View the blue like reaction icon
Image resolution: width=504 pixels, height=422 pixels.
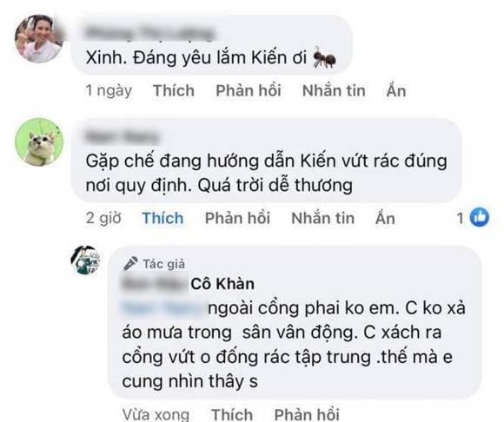[480, 217]
